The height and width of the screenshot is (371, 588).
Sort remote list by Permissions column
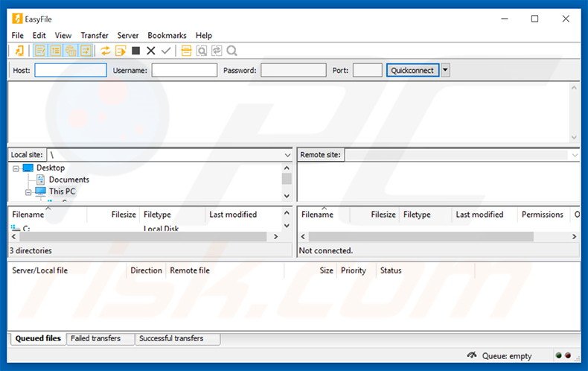pos(543,215)
